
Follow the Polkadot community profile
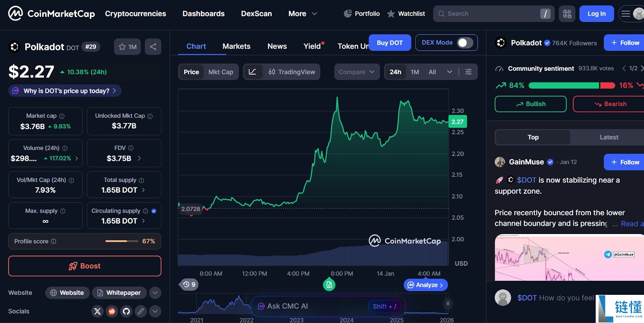[625, 43]
